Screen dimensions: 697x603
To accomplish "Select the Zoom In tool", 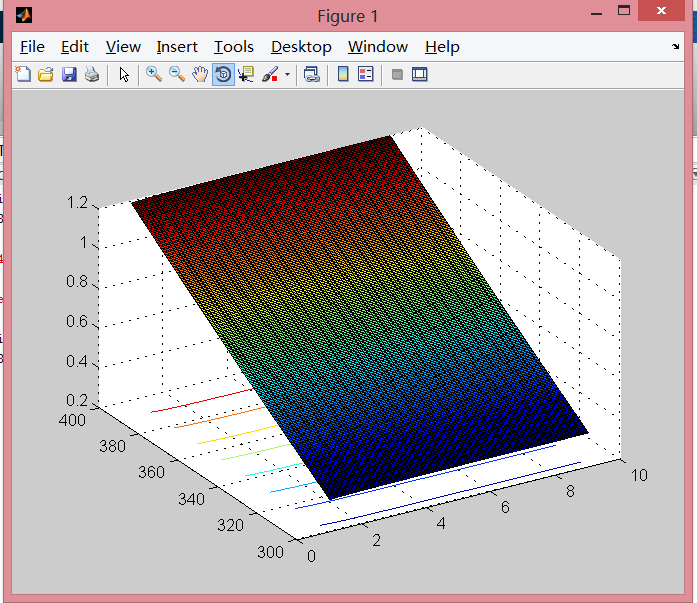I will point(154,74).
